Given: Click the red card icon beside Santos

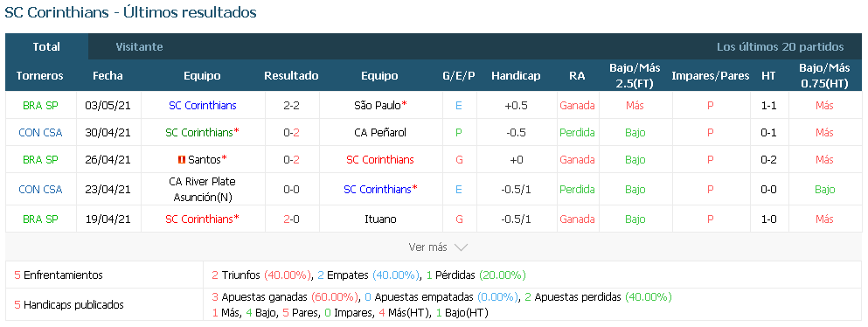Looking at the screenshot, I should pos(181,160).
